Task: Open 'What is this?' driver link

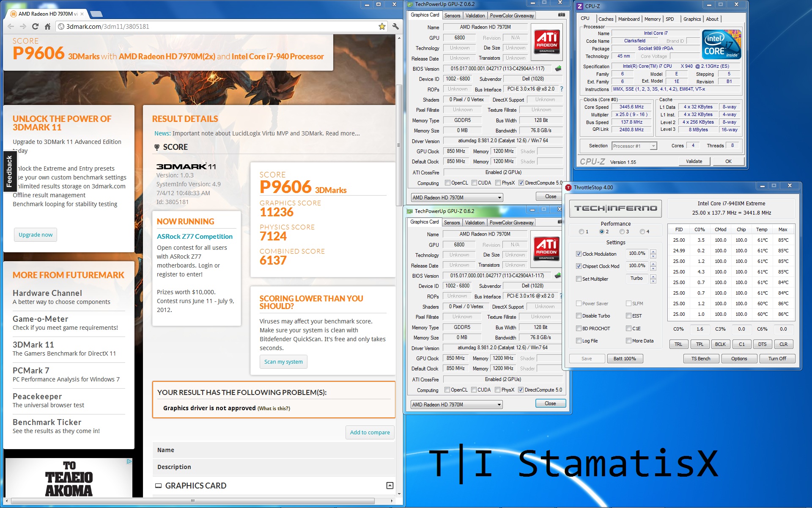Action: pos(274,409)
